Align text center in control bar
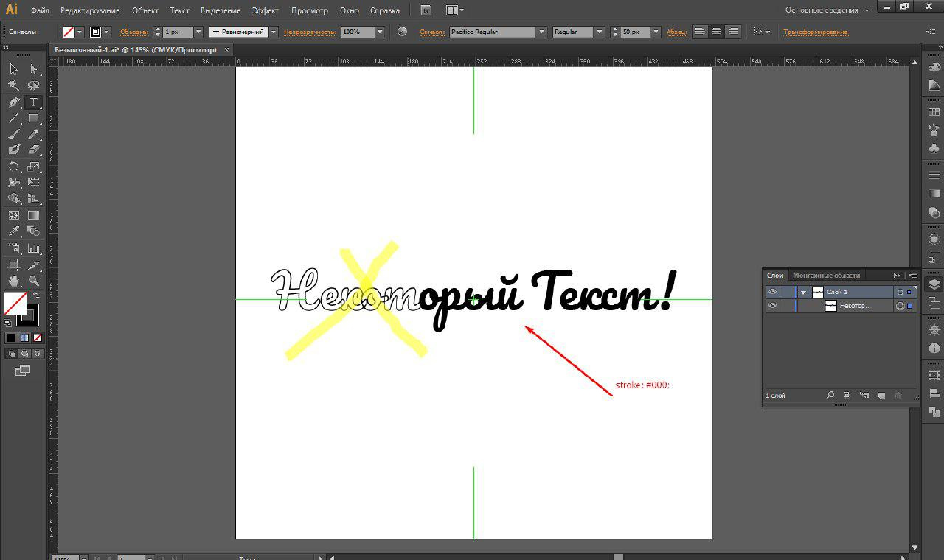The width and height of the screenshot is (944, 560). tap(715, 32)
